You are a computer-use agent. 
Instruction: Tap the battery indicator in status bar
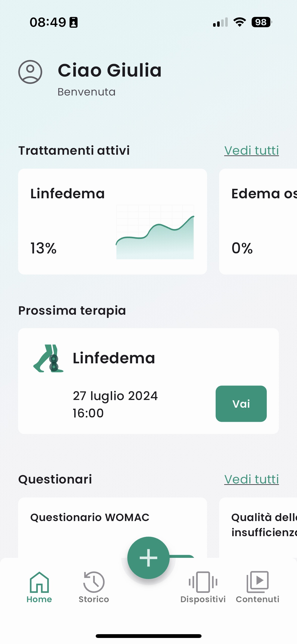[261, 22]
